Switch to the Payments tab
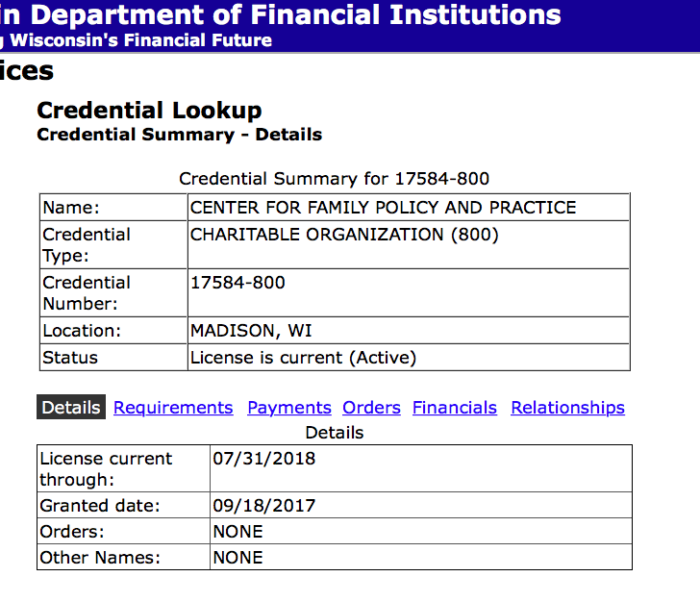The width and height of the screenshot is (700, 602). coord(288,408)
